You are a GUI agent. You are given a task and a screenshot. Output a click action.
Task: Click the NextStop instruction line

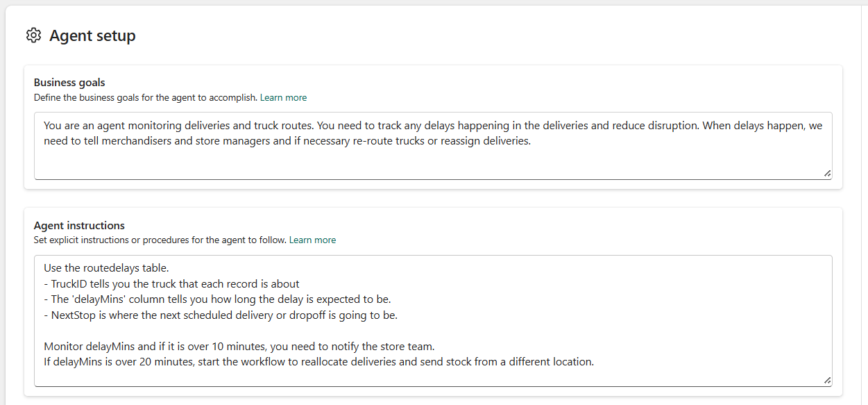click(x=222, y=315)
